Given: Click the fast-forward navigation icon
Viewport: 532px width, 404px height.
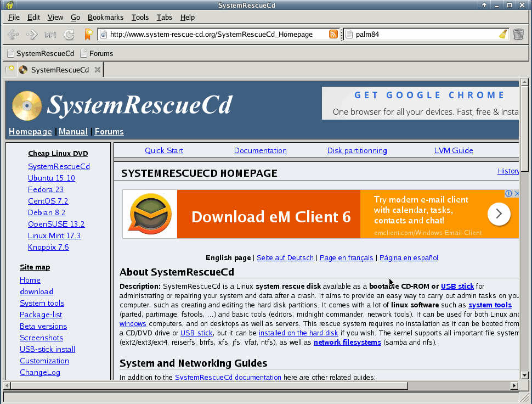Looking at the screenshot, I should [x=49, y=34].
